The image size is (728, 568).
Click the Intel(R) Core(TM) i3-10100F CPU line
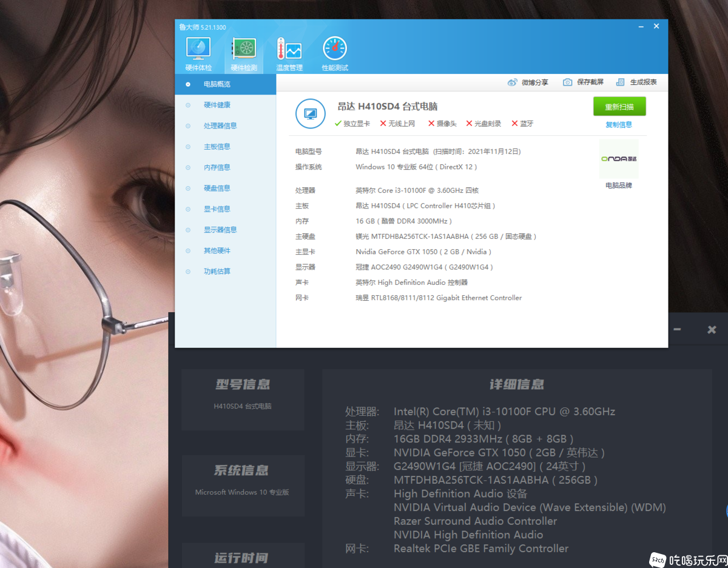click(x=504, y=412)
